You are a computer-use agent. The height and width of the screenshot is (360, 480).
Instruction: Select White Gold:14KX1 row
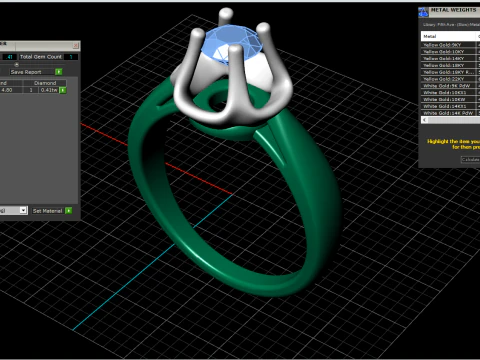pyautogui.click(x=448, y=106)
